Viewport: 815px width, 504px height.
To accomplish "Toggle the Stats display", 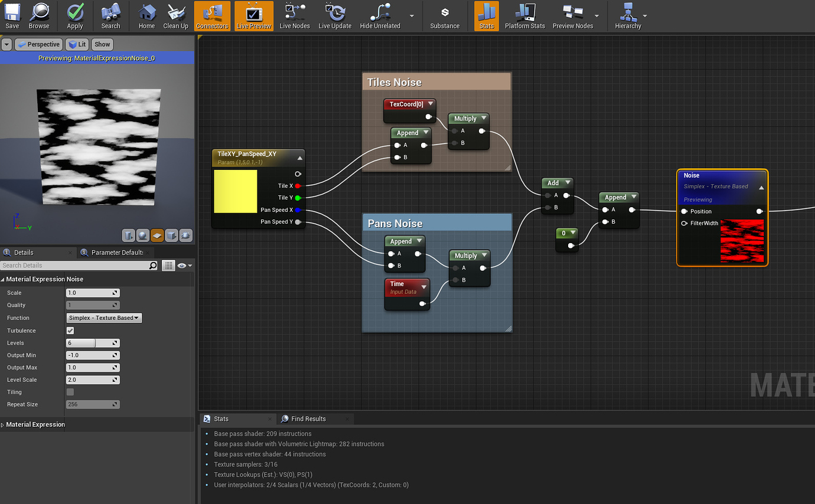I will pos(486,16).
